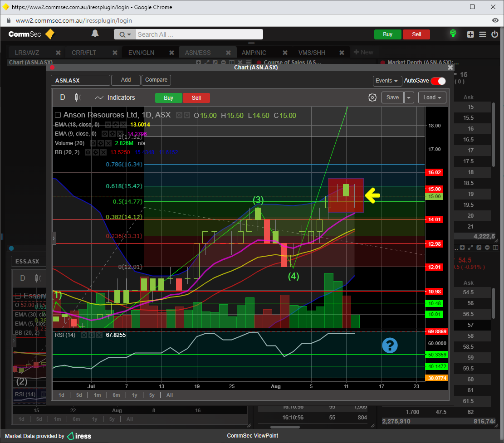Toggle visibility of Volume indicator
Viewport: 504px width, 443px height.
tap(93, 143)
